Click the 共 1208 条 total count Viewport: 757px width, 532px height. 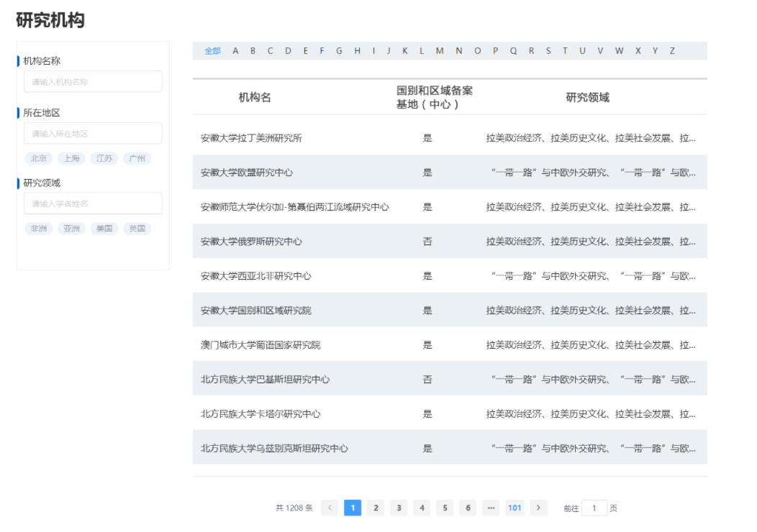[294, 508]
